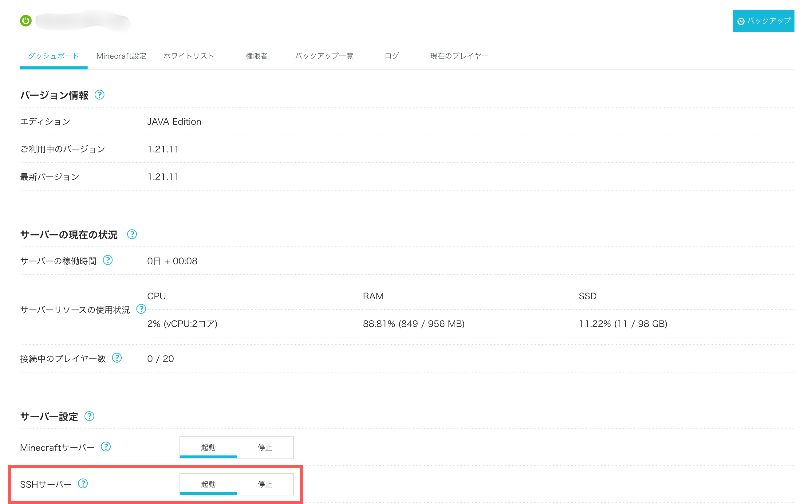Screen dimensions: 812x504
Task: Select the 権限者 tab
Action: [x=256, y=56]
